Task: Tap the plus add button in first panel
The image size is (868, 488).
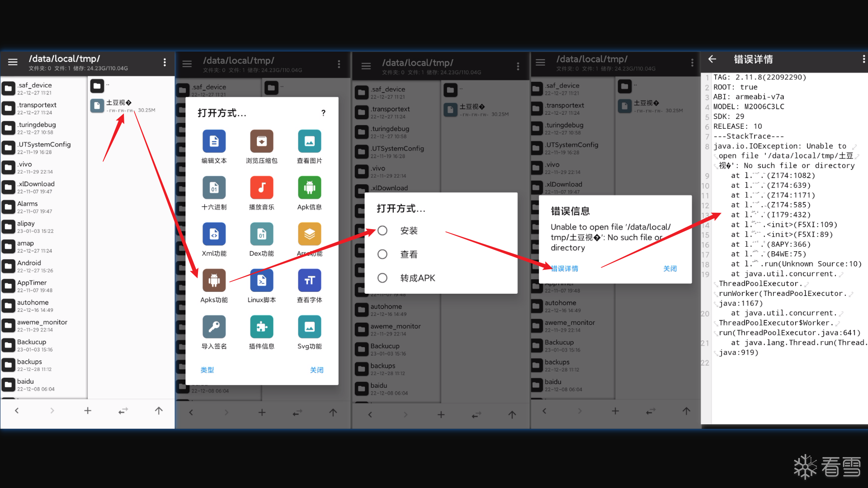Action: (88, 411)
